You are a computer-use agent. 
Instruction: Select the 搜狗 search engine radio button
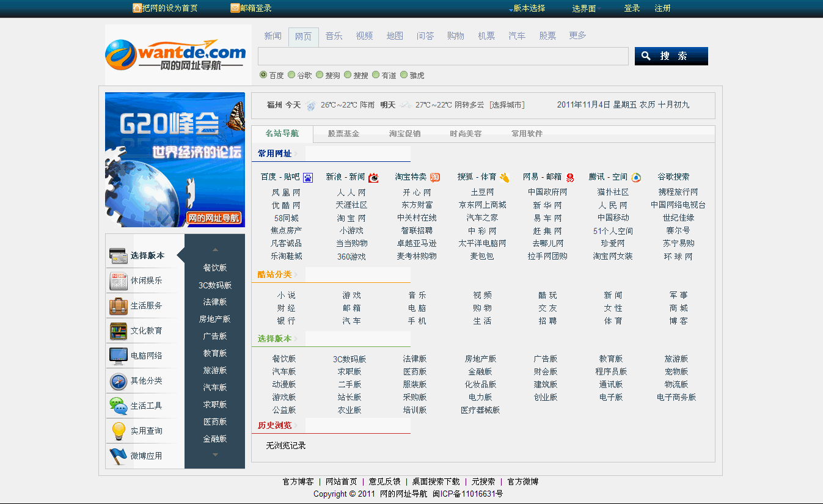click(x=320, y=75)
